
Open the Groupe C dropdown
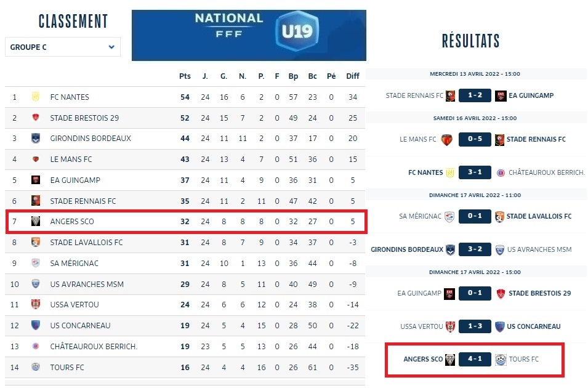tap(62, 47)
